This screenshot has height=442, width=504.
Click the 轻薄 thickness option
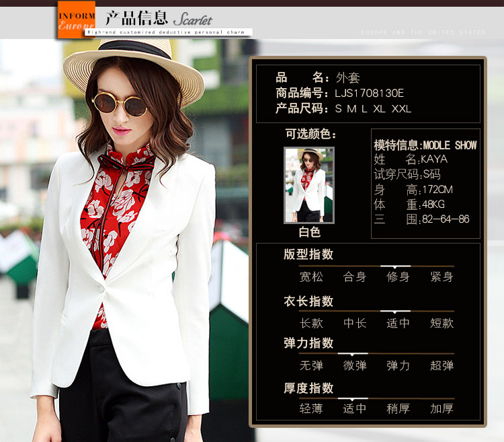pyautogui.click(x=311, y=408)
